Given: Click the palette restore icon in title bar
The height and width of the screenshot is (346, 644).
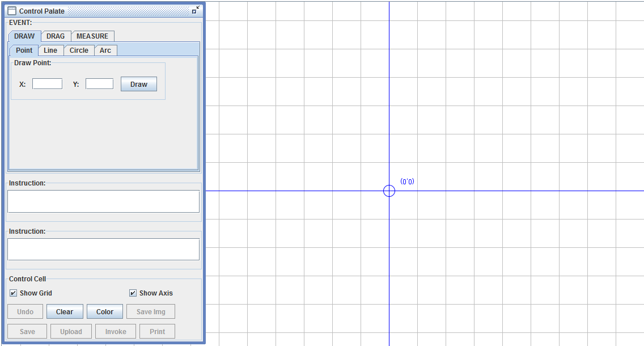Looking at the screenshot, I should point(196,10).
